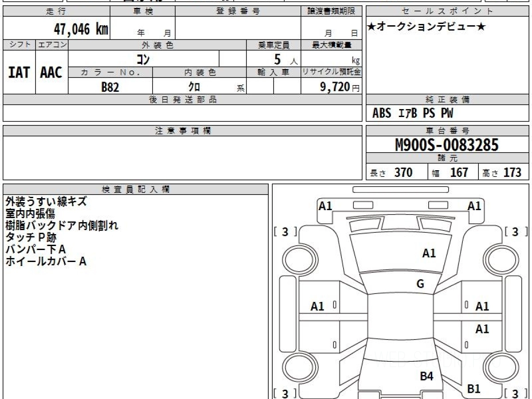Screen dimensions: 532x399
Task: Select the exterior color value コン
Action: click(x=143, y=59)
